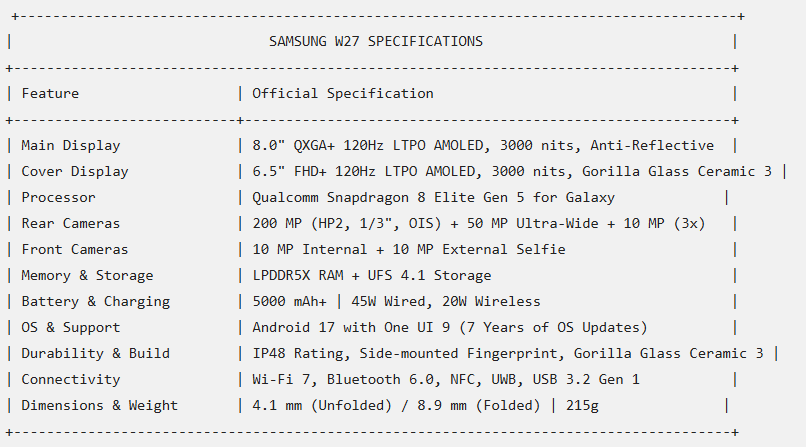Image resolution: width=806 pixels, height=447 pixels.
Task: Select the Durability & Build label
Action: click(x=96, y=353)
